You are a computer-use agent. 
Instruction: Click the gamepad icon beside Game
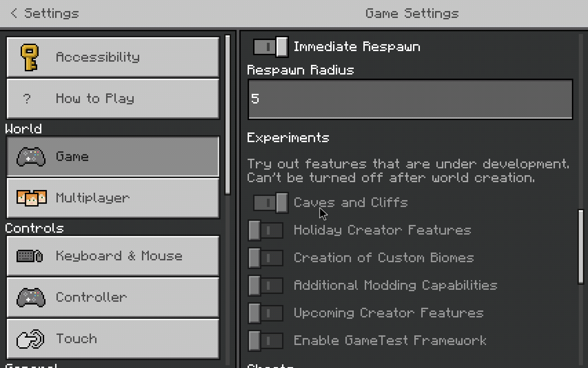31,157
